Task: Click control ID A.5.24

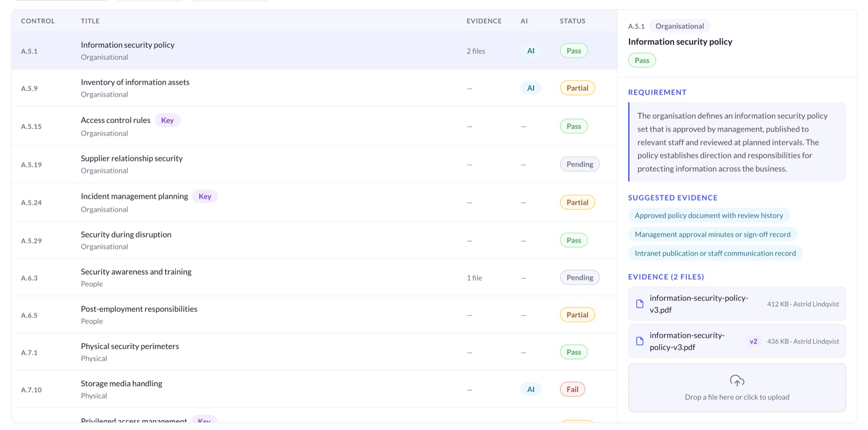Action: 31,203
